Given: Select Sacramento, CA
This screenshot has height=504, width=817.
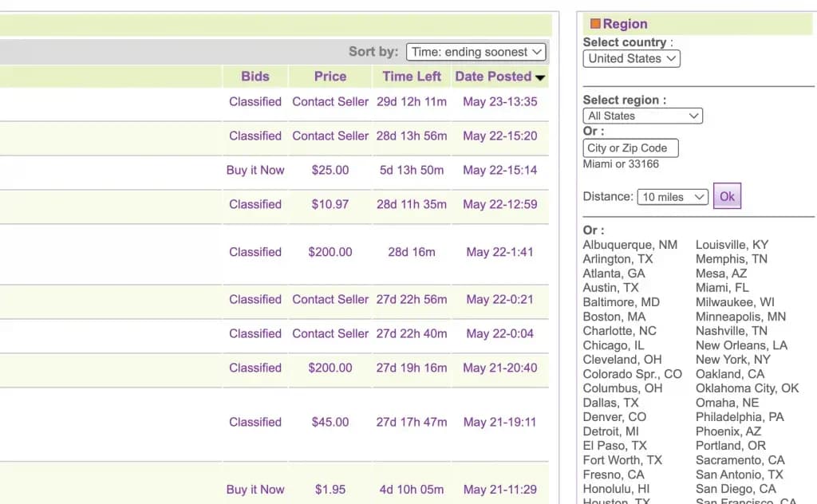Looking at the screenshot, I should coord(740,460).
